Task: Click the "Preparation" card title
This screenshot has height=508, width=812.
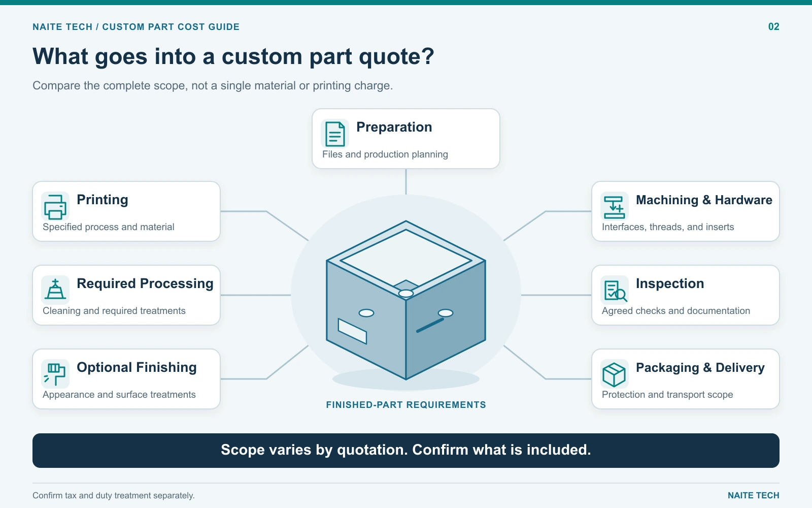Action: [394, 127]
